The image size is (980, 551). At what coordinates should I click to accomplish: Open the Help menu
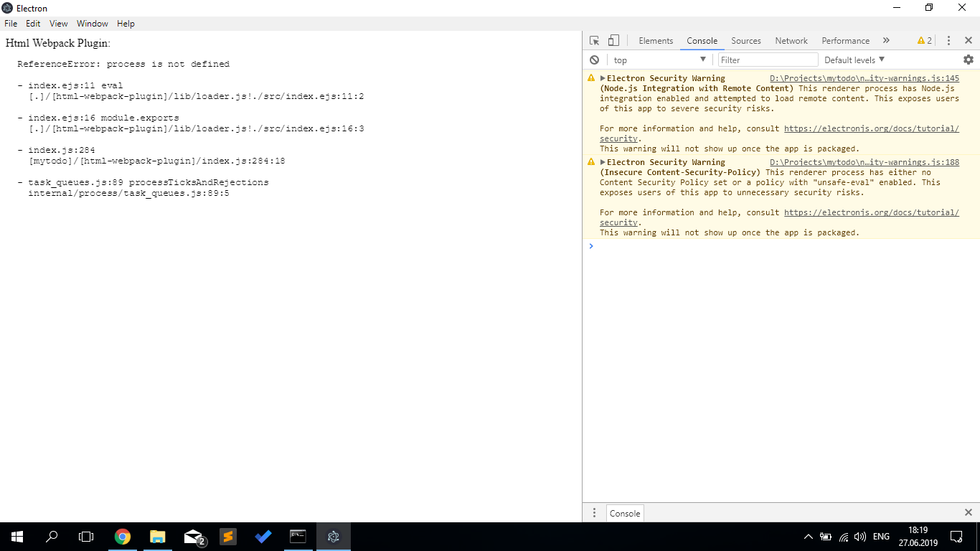pyautogui.click(x=126, y=24)
